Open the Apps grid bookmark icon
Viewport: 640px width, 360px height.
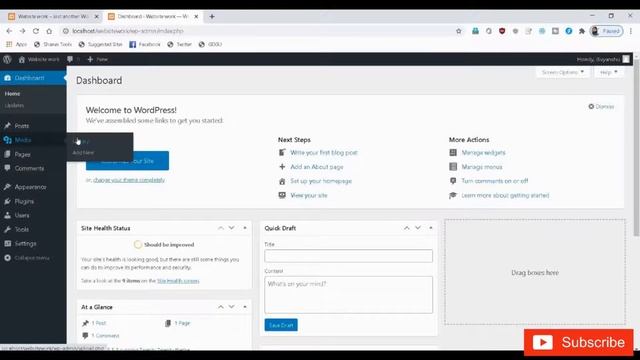point(9,44)
